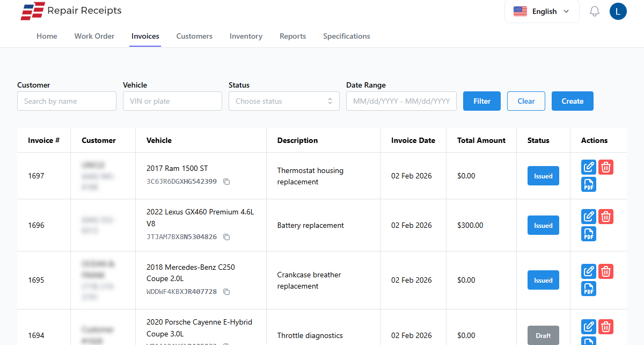This screenshot has width=644, height=345.
Task: Click the customer Search by name field
Action: click(67, 101)
